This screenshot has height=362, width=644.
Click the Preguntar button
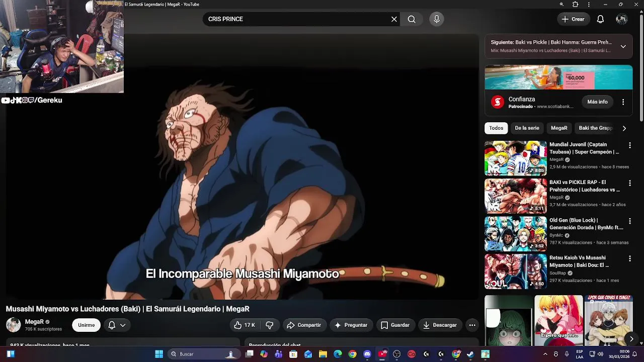(x=351, y=325)
